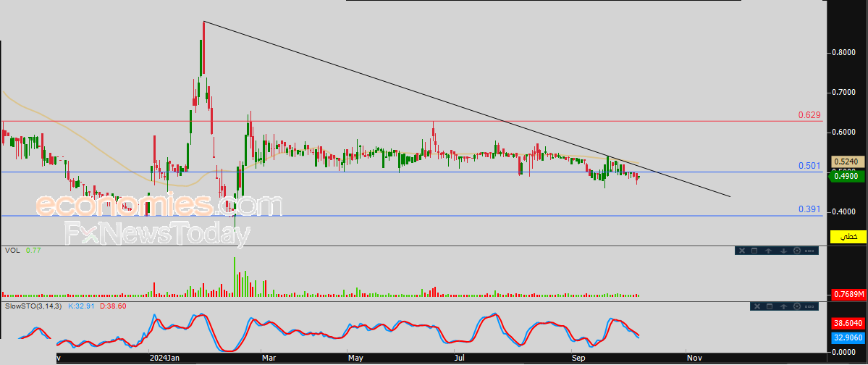Image resolution: width=868 pixels, height=365 pixels.
Task: Click the 0.6000 price axis label
Action: tap(844, 132)
